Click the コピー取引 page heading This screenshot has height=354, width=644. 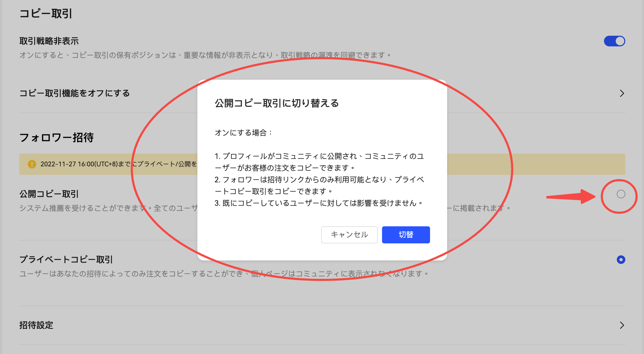(x=46, y=14)
